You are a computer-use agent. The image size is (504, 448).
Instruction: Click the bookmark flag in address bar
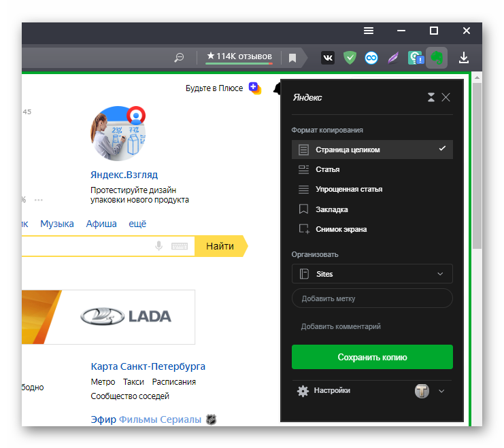pyautogui.click(x=292, y=58)
